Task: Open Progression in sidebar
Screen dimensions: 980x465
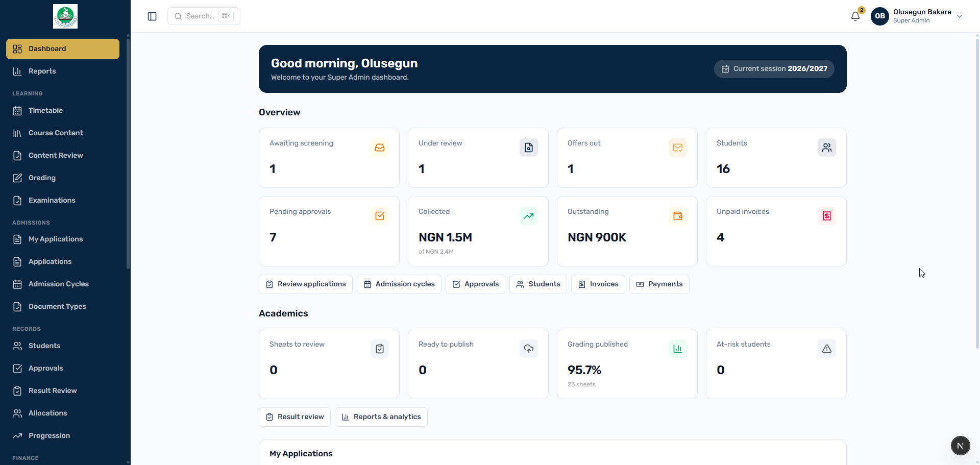Action: [x=63, y=436]
